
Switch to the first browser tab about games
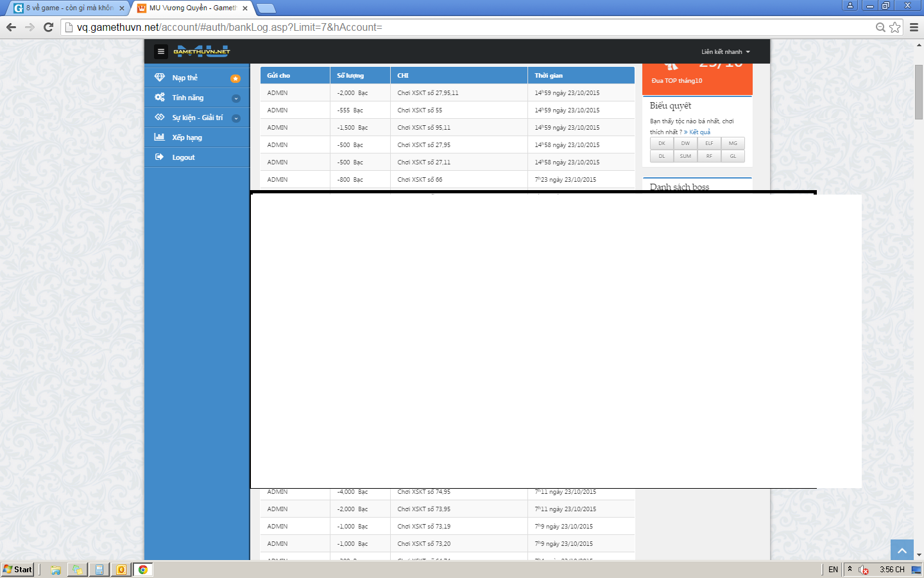[x=67, y=8]
